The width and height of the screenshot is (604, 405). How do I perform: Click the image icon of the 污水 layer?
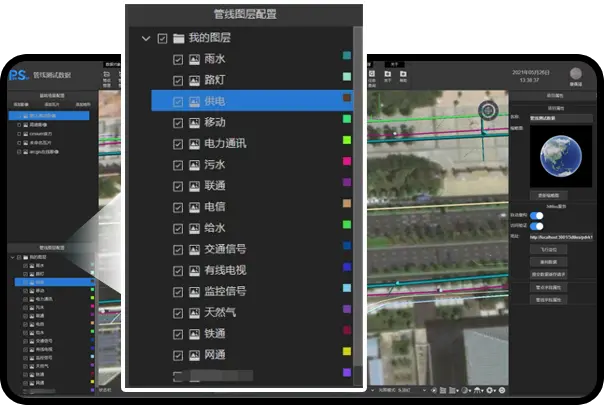pos(194,165)
